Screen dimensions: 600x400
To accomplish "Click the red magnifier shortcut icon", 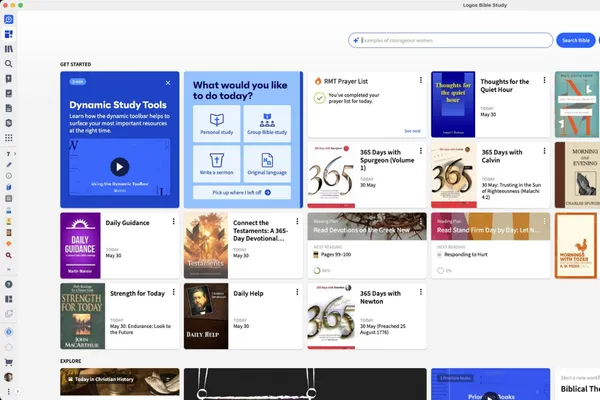I will click(x=8, y=255).
